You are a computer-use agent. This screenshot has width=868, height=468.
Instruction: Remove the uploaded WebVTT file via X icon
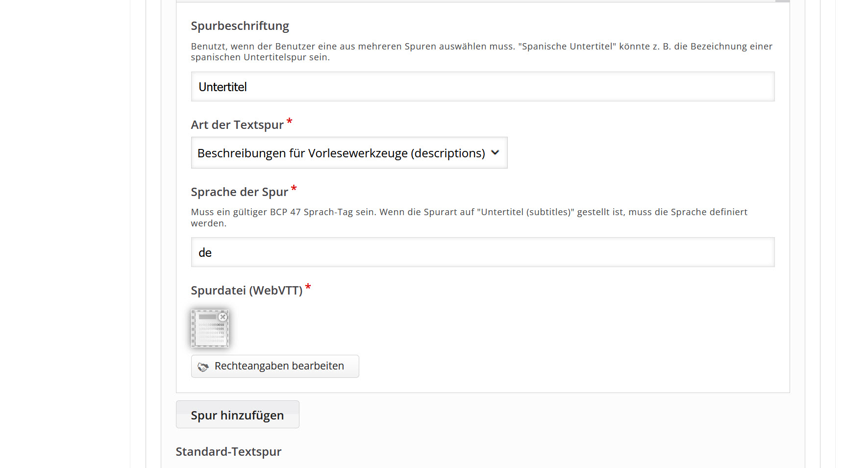[223, 317]
